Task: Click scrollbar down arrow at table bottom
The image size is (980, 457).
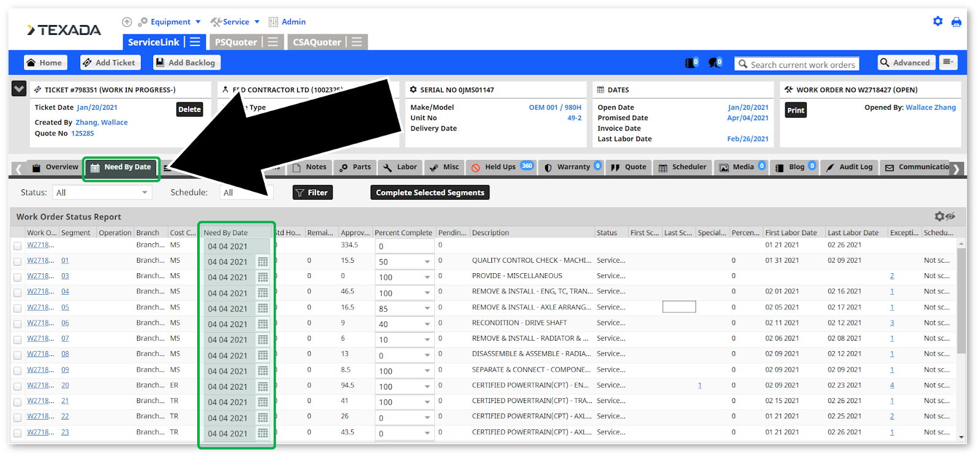Action: 961,436
